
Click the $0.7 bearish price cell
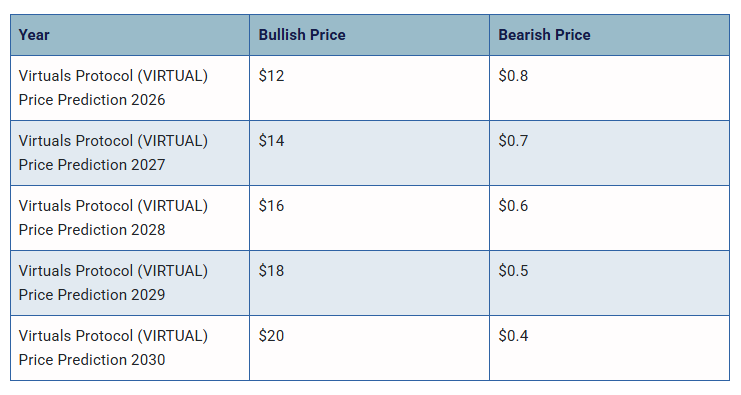coord(610,153)
